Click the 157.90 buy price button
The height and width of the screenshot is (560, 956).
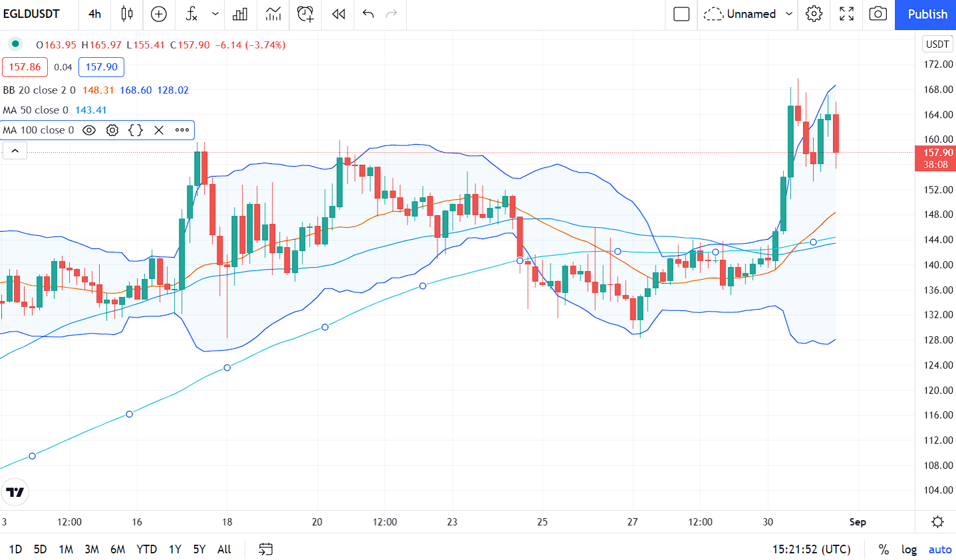[101, 67]
